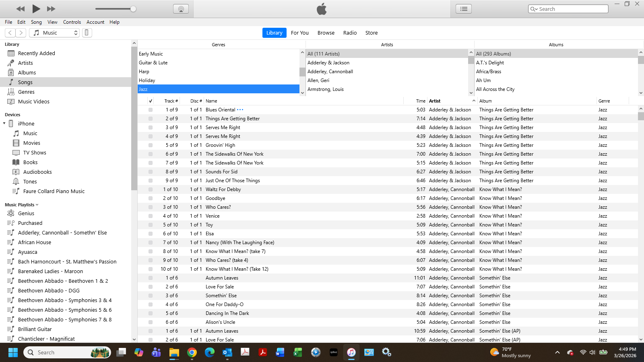Viewport: 644px width, 362px height.
Task: Switch to the For You tab
Action: (299, 33)
